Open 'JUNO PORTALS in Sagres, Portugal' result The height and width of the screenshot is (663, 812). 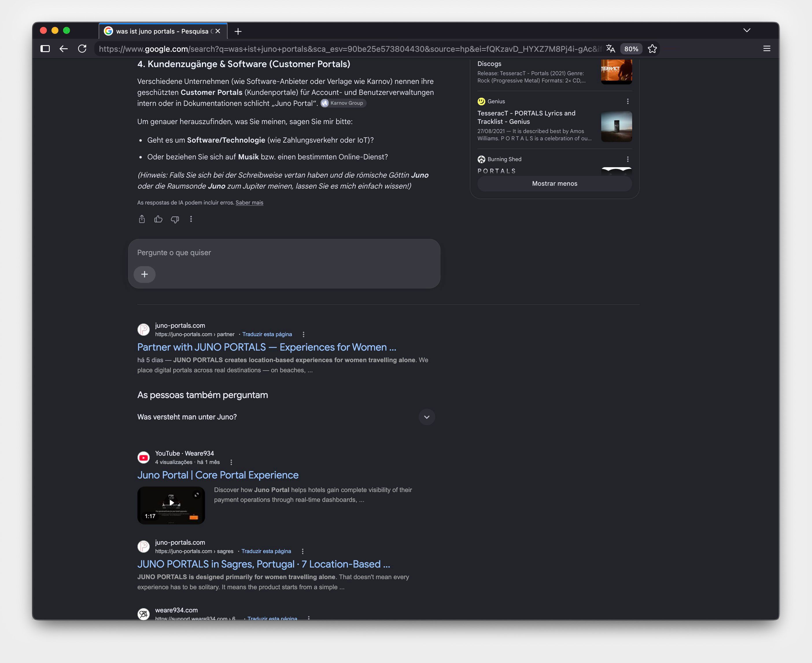click(264, 564)
